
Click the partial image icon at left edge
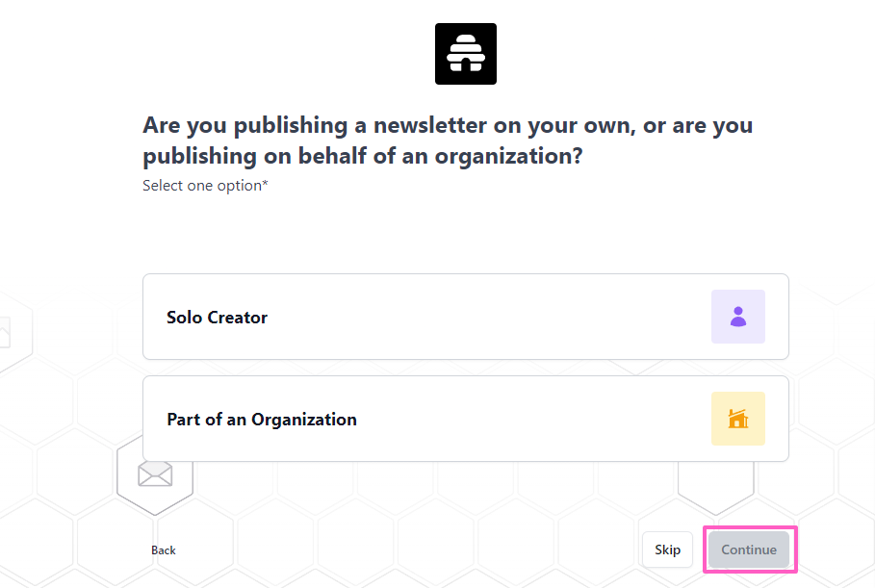(5, 333)
